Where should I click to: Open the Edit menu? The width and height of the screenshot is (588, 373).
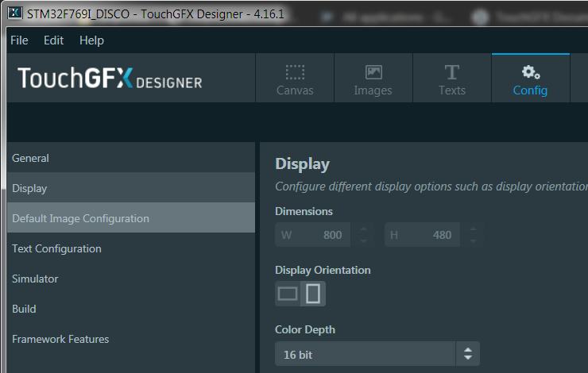coord(53,40)
